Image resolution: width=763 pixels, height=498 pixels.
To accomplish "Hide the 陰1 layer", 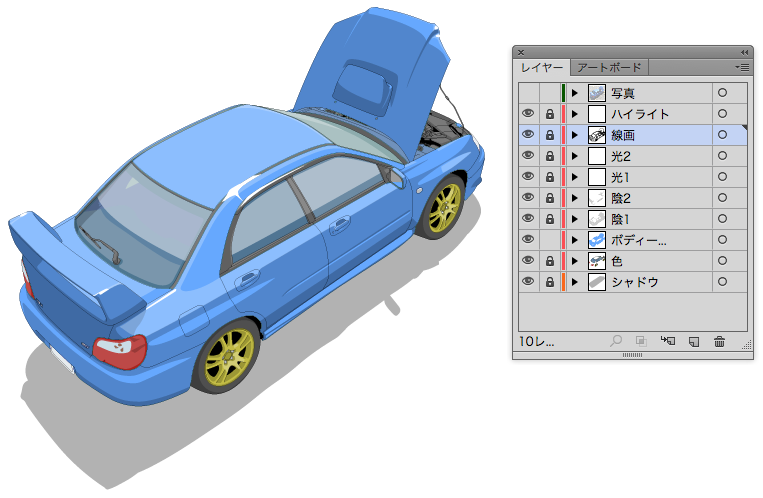I will click(x=528, y=218).
